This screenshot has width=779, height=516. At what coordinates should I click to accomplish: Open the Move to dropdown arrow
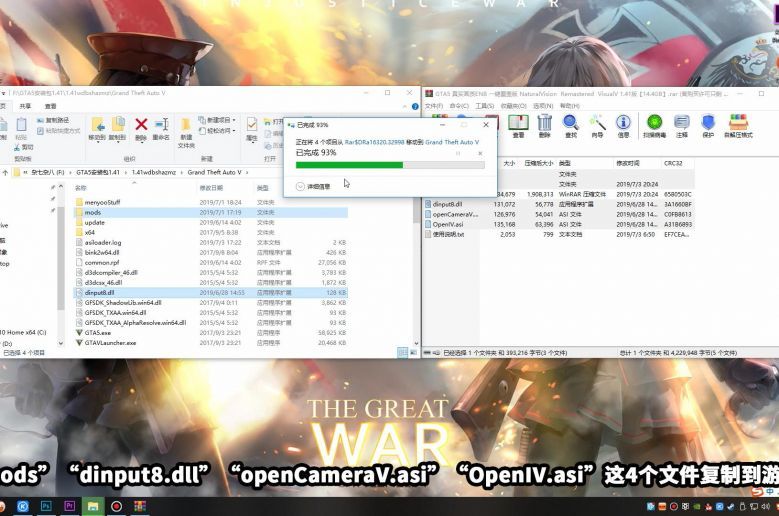pos(97,142)
